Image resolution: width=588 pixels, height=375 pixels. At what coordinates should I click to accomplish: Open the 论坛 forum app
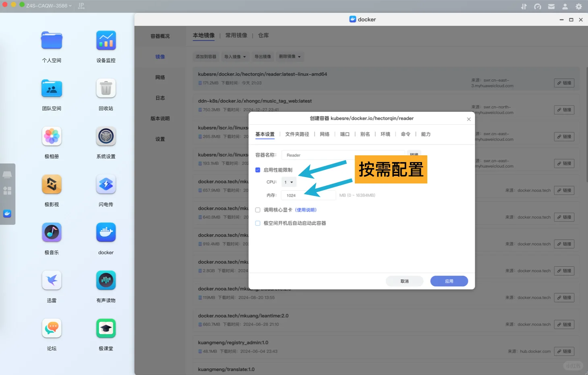pos(52,328)
